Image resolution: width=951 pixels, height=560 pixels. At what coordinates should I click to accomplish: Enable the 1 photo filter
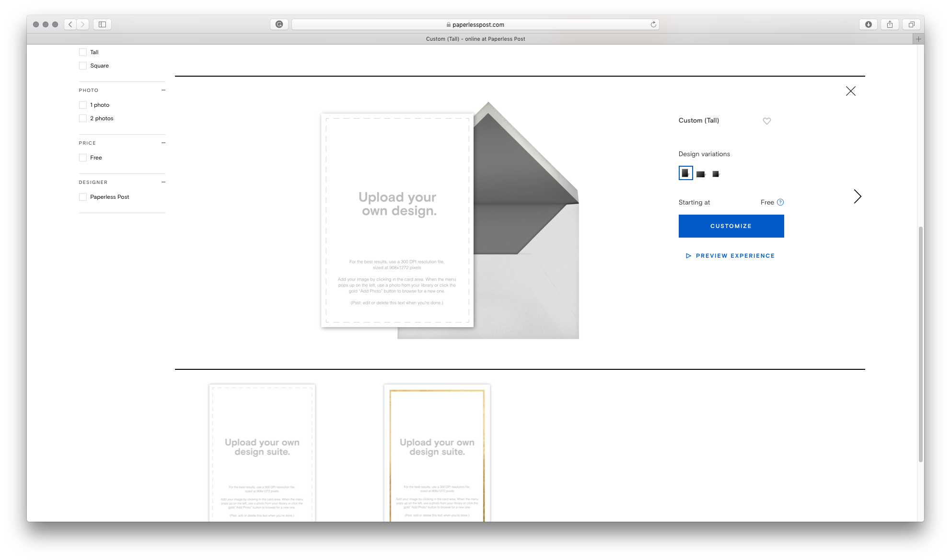coord(83,105)
